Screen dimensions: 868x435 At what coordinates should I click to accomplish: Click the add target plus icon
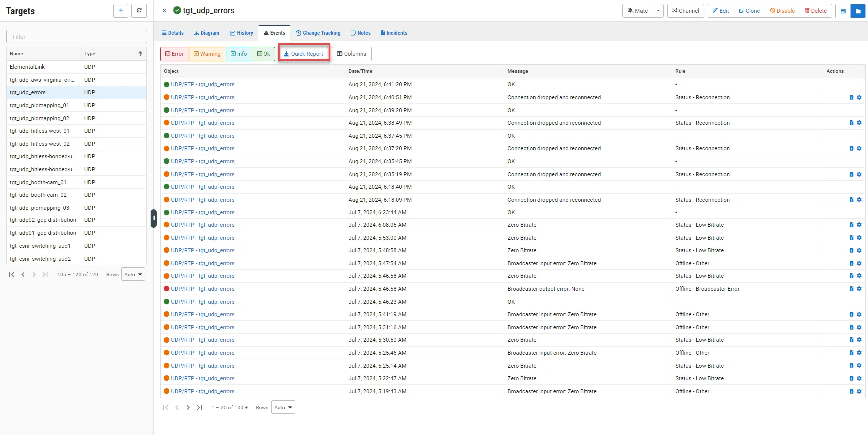click(121, 11)
